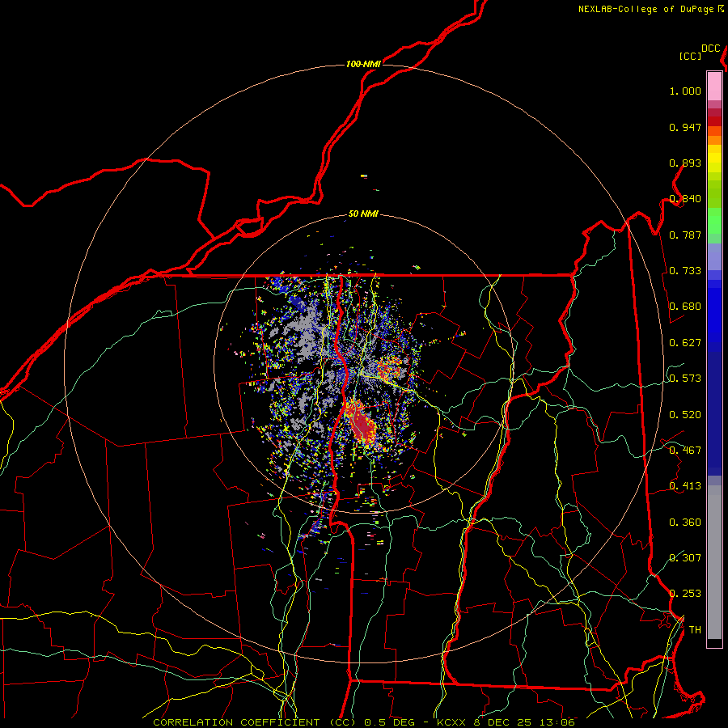Click the TH threshold label
Viewport: 728px width, 728px height.
pos(695,630)
